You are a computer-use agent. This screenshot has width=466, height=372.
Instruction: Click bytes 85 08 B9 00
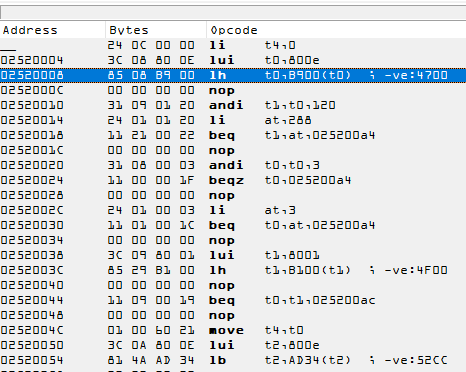(x=151, y=75)
